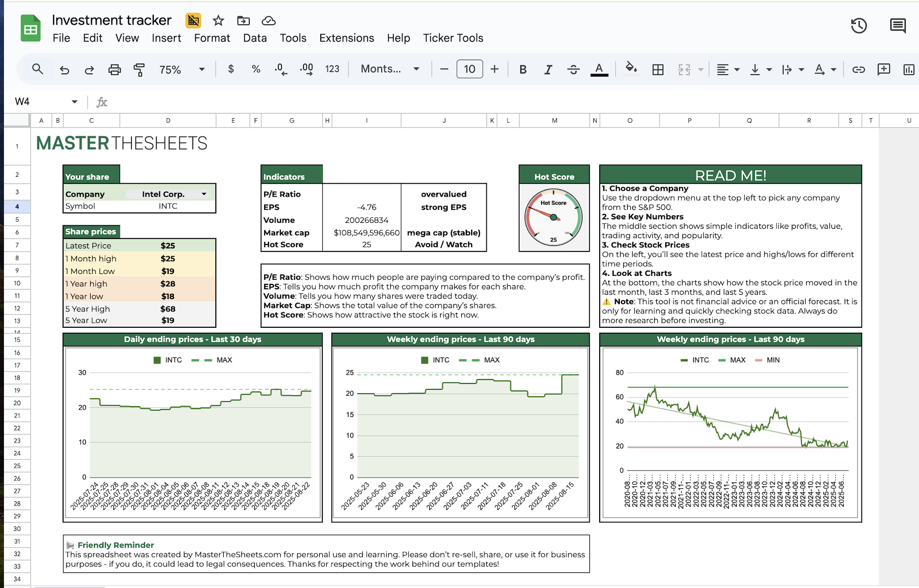Viewport: 919px width, 588px height.
Task: Click the increase font size plus button
Action: coord(495,69)
